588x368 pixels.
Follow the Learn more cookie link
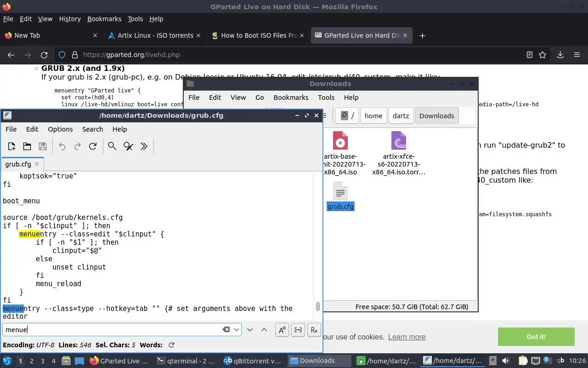pyautogui.click(x=407, y=337)
